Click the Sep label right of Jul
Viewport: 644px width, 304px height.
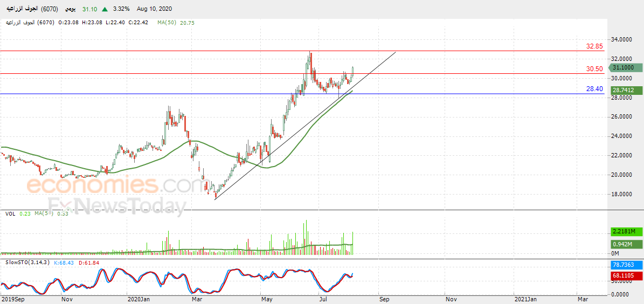tap(383, 298)
